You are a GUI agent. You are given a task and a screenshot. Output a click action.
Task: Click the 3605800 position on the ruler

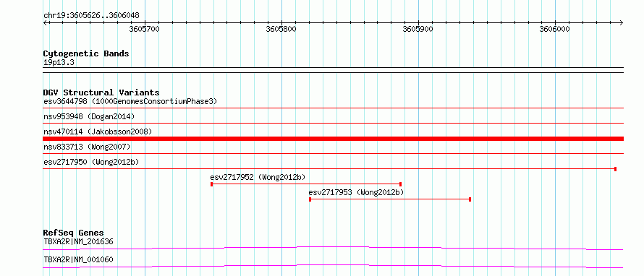click(281, 30)
